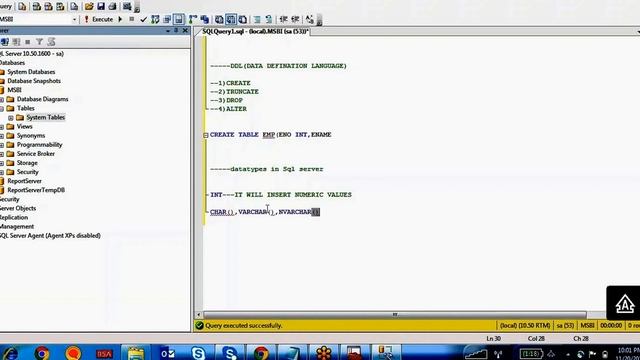Click the editor horizontal scrollbar
The image size is (640, 360).
click(395, 315)
